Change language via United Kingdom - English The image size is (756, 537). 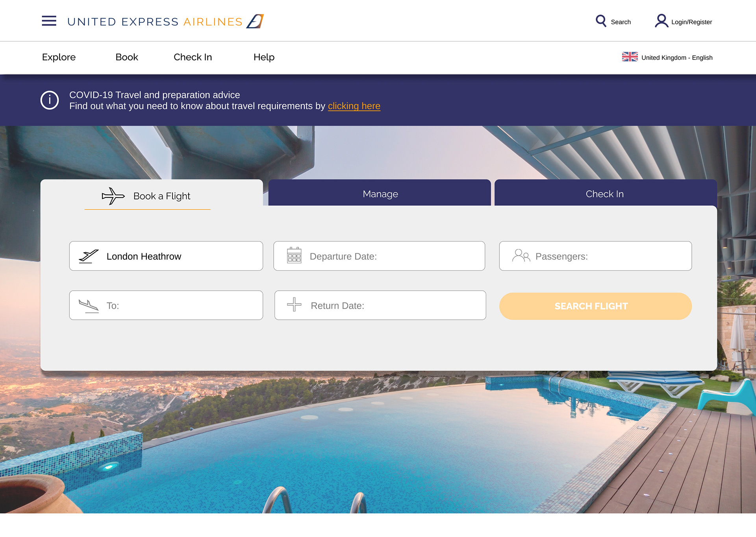pyautogui.click(x=677, y=57)
